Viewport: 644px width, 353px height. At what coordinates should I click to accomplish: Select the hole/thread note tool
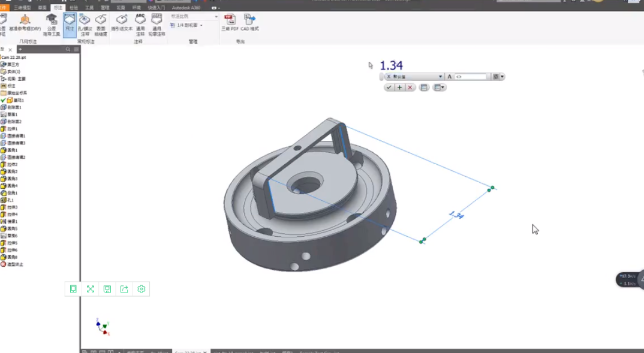coord(85,25)
